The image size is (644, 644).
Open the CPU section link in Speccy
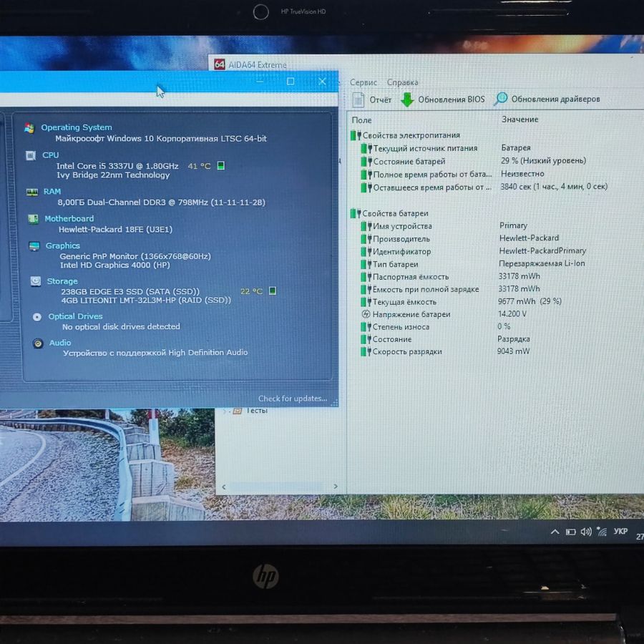[x=51, y=155]
